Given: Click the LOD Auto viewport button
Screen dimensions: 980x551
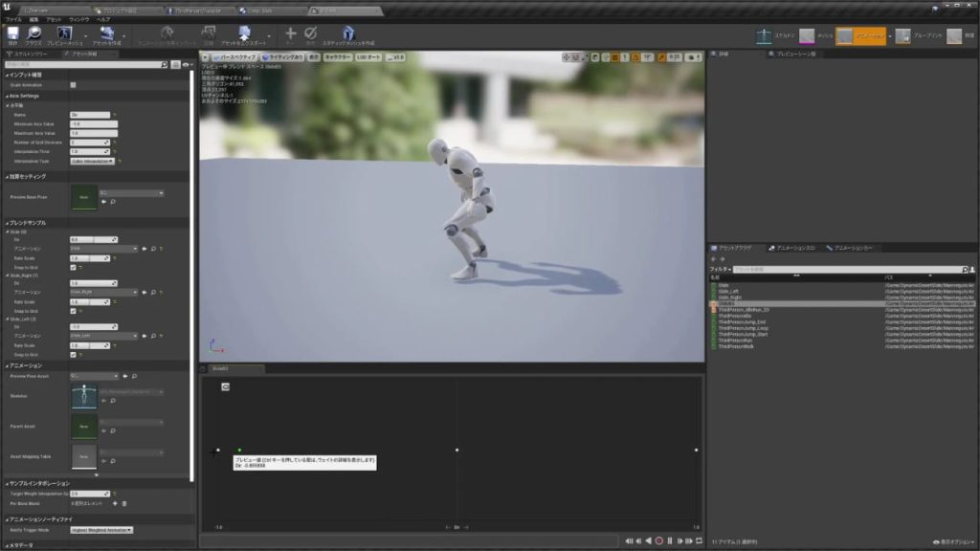Looking at the screenshot, I should (368, 57).
